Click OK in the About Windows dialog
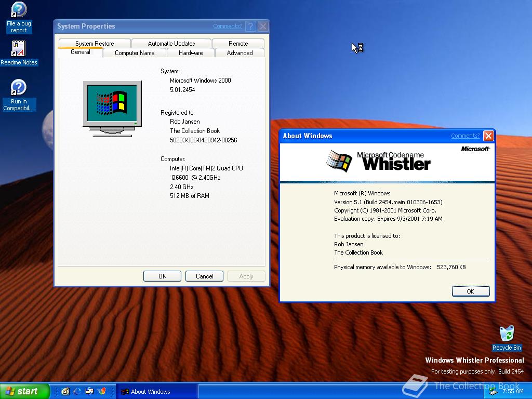The width and height of the screenshot is (532, 399). [x=471, y=291]
